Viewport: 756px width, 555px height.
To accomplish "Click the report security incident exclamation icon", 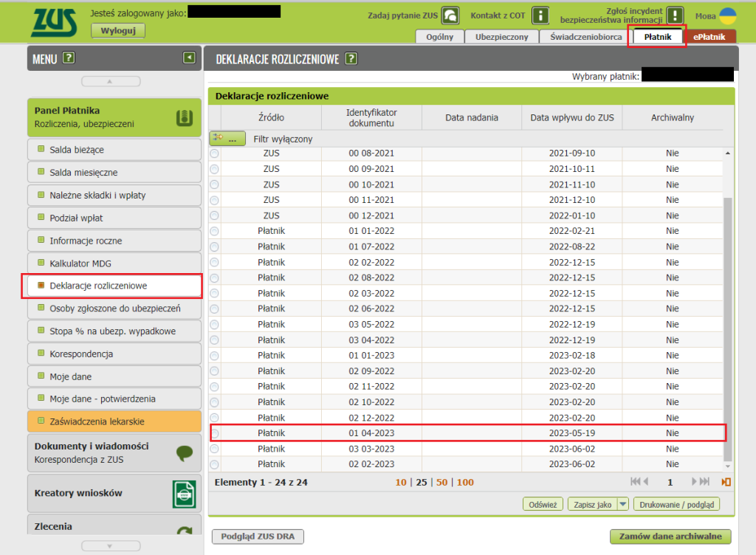I will (675, 15).
